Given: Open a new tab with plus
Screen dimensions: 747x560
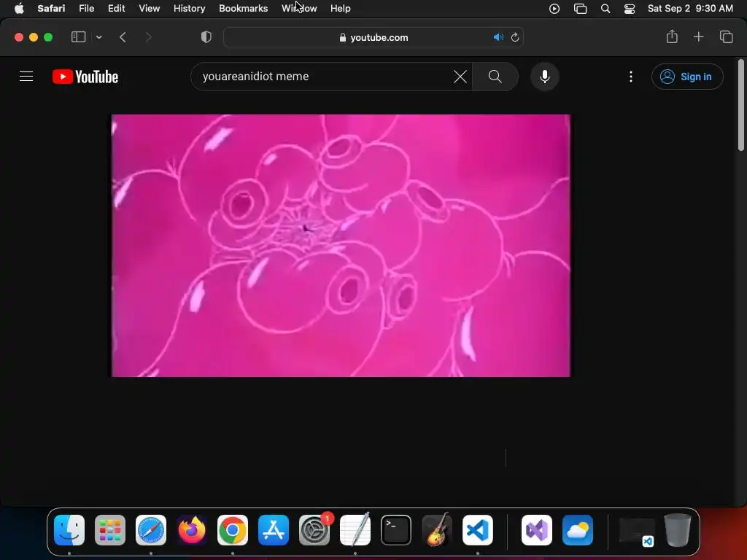Looking at the screenshot, I should [x=698, y=36].
